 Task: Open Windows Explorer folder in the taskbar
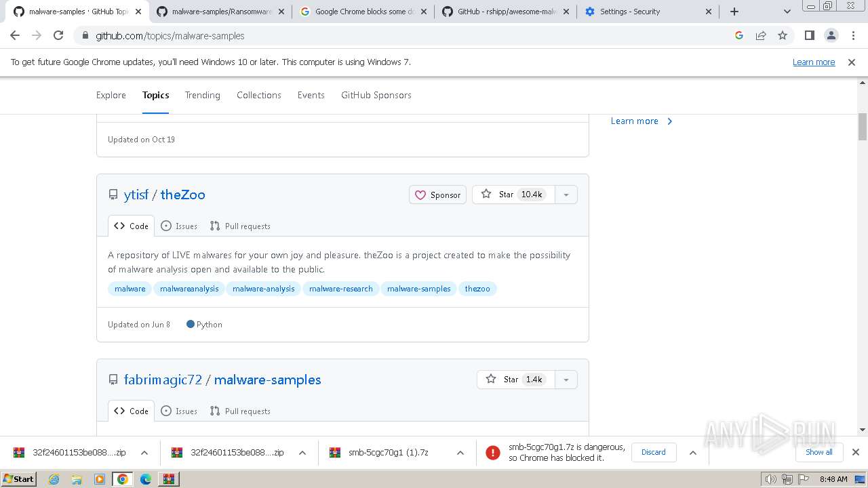point(77,479)
